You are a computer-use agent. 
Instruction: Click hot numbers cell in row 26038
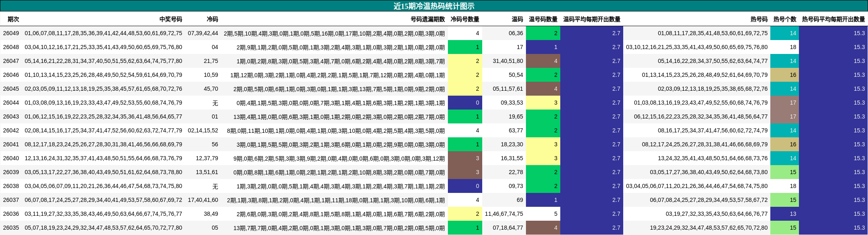pos(697,186)
